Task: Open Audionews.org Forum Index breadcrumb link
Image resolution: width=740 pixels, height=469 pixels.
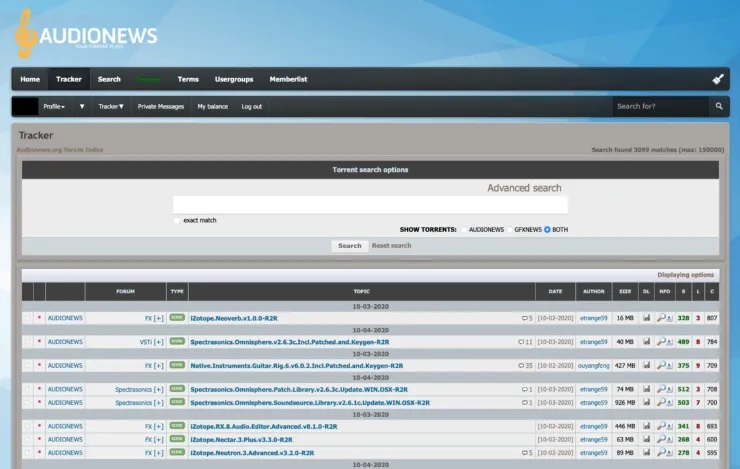Action: [x=60, y=150]
